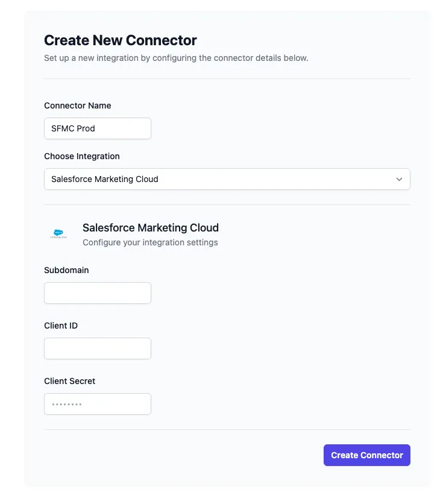
Task: Click the Connector Name label
Action: [77, 106]
